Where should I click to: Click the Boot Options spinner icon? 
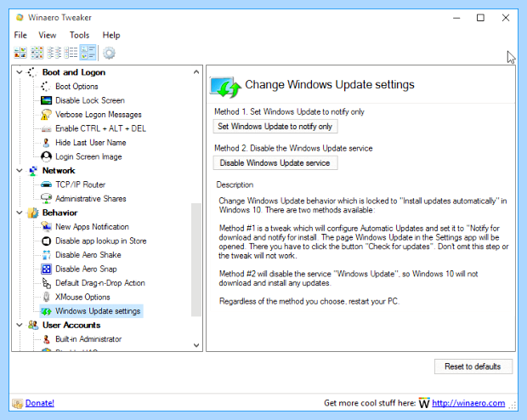point(46,87)
